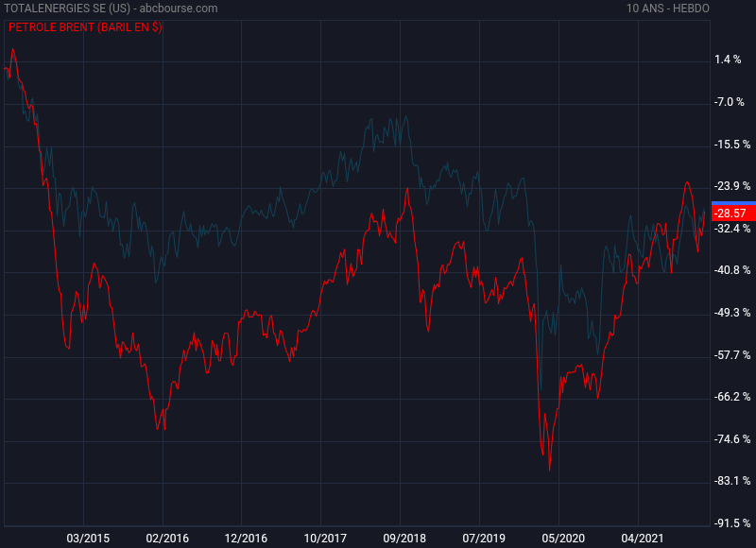Click the 'TOTALENERGIES SE (US) - abcbourse.com' title

point(111,9)
